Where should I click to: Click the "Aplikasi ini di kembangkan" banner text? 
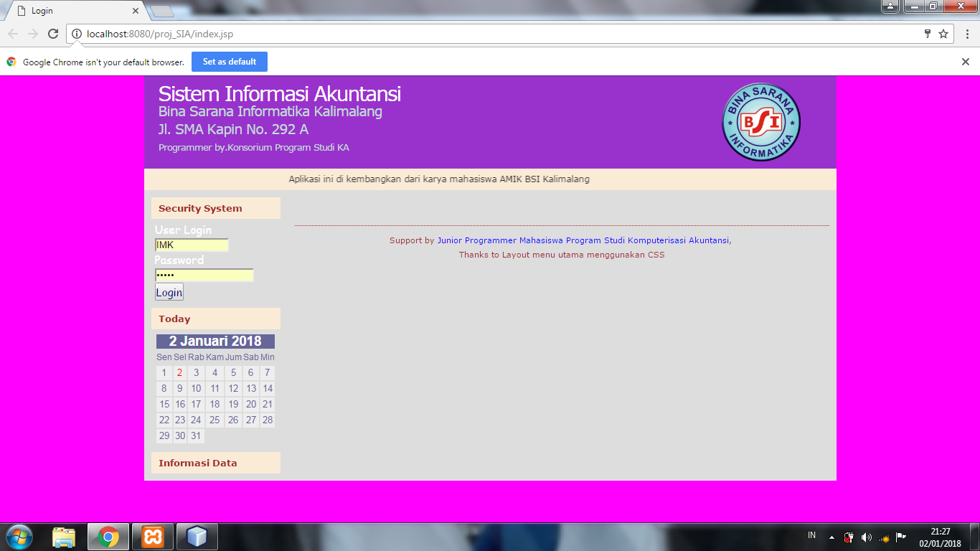(x=439, y=179)
